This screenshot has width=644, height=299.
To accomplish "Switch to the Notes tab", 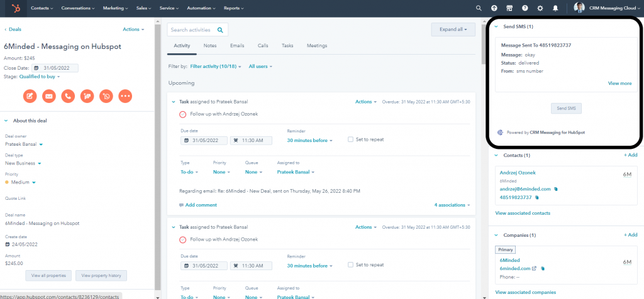I will point(210,46).
